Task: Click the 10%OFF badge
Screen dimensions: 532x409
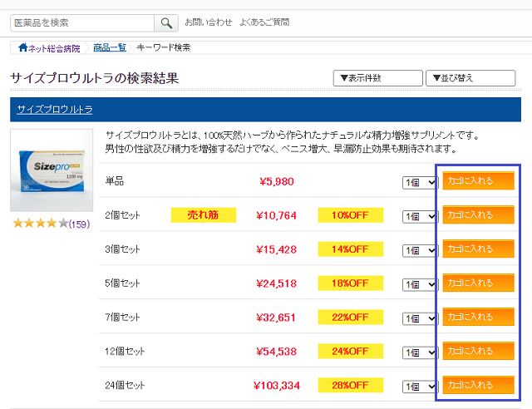Action: point(351,215)
